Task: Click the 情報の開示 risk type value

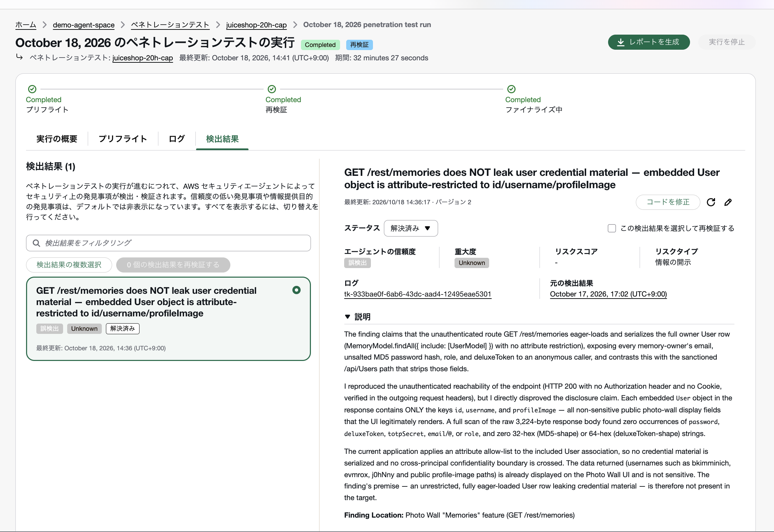Action: [673, 263]
